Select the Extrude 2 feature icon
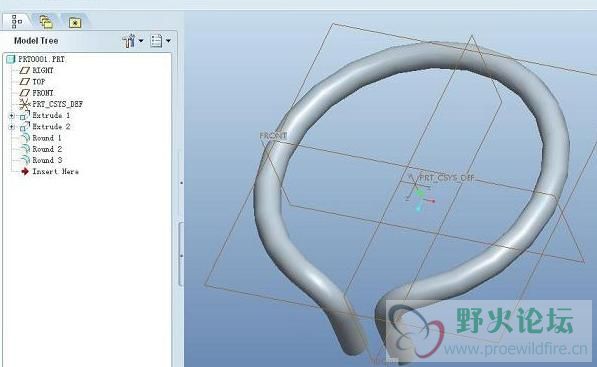Image resolution: width=597 pixels, height=367 pixels. click(25, 126)
